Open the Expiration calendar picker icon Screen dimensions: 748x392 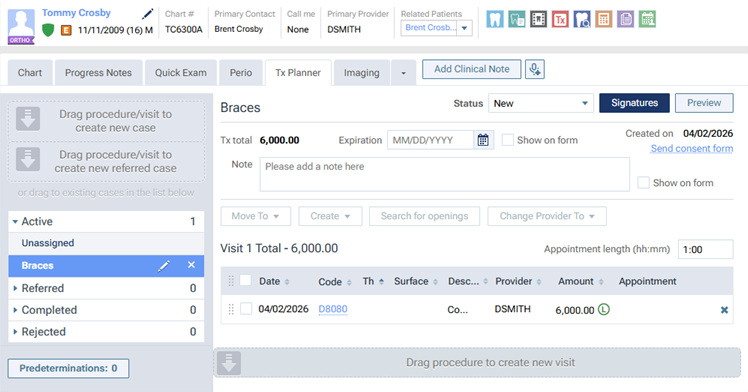(x=483, y=140)
